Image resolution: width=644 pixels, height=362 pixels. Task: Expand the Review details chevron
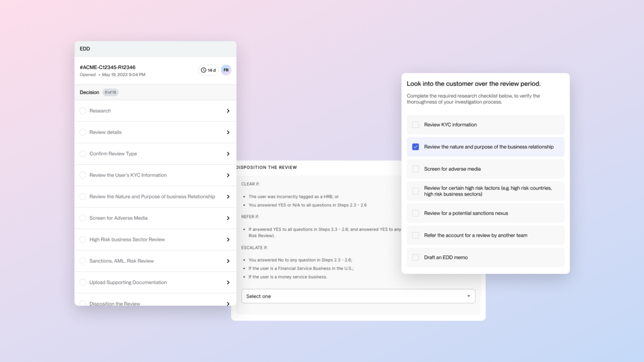[228, 132]
